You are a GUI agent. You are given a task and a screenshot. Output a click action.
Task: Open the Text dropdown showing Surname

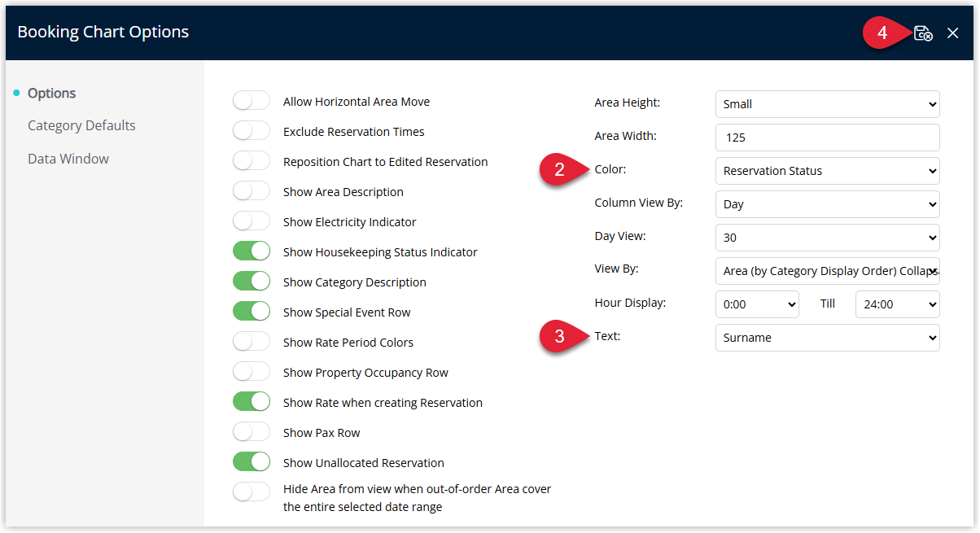point(827,338)
